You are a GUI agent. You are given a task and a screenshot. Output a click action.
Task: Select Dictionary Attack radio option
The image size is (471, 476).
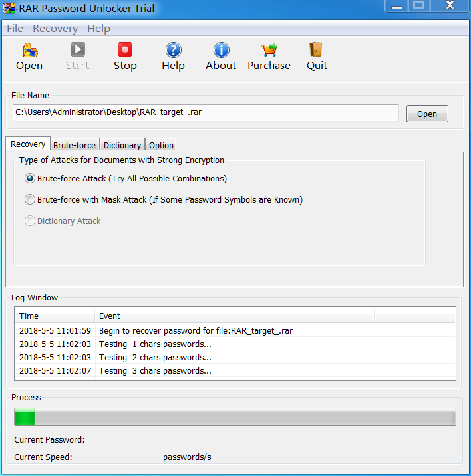(x=30, y=221)
